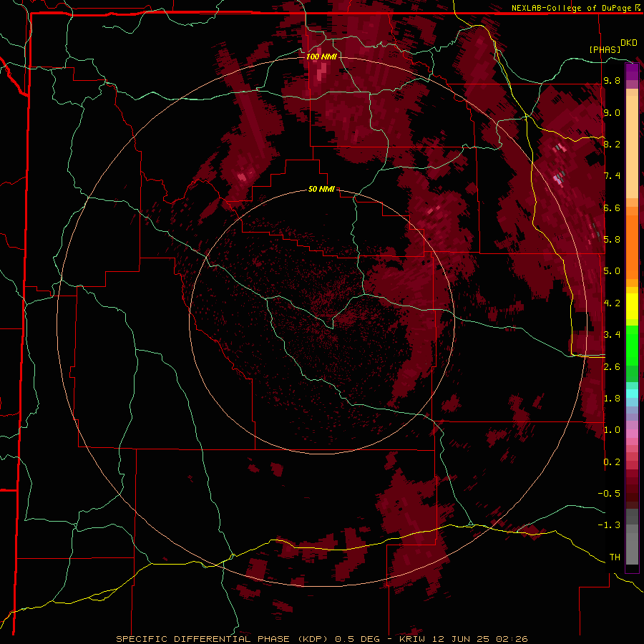Viewport: 644px width, 644px height.
Task: Click the 5.8 value on the color scale
Action: click(x=612, y=240)
